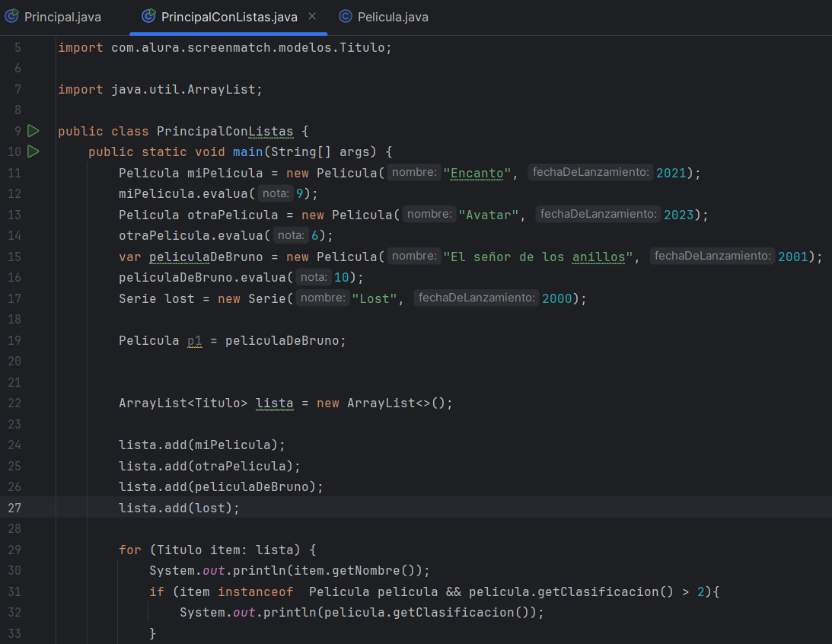The width and height of the screenshot is (832, 644).
Task: Click the Pelicula.java class icon
Action: tap(346, 17)
